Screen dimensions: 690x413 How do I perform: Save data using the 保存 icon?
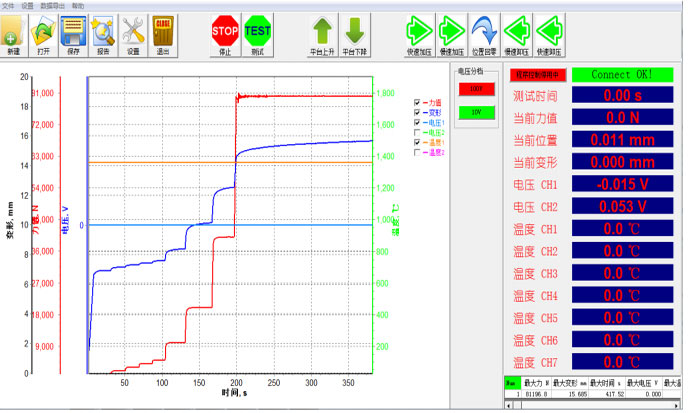click(x=73, y=34)
